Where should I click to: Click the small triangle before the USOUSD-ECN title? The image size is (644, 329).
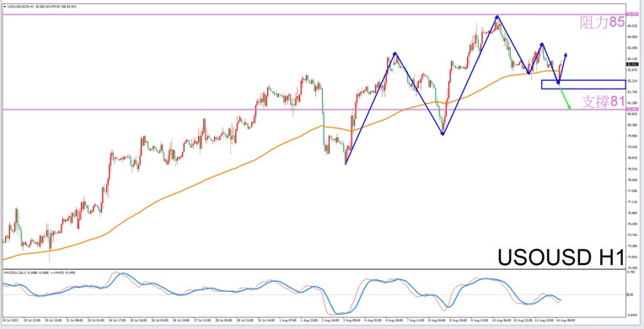pyautogui.click(x=4, y=7)
